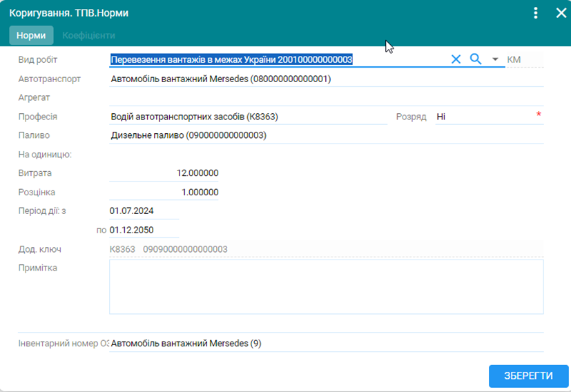Edit the Витрата value 12.000000

coord(164,173)
